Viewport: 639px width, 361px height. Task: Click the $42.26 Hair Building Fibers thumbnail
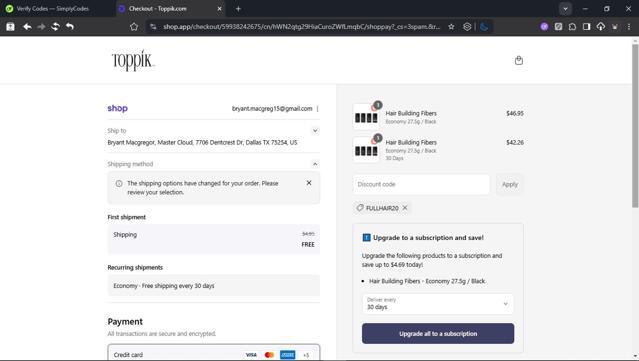click(366, 150)
